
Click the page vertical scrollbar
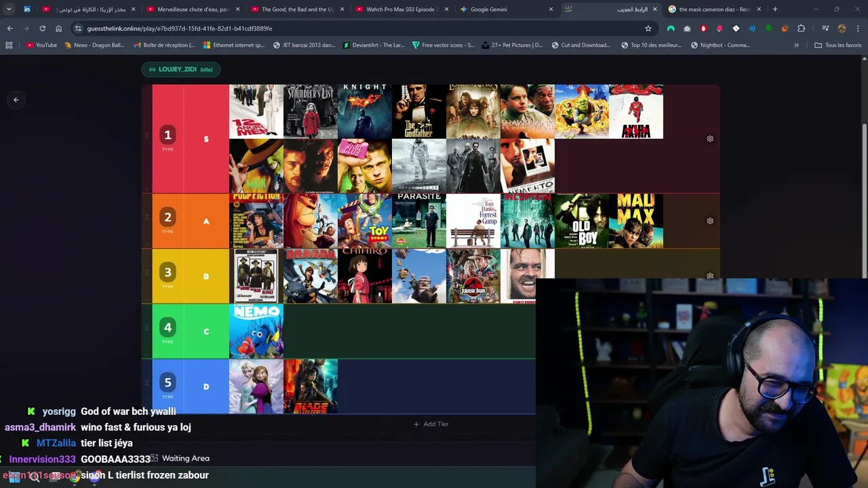[865, 200]
